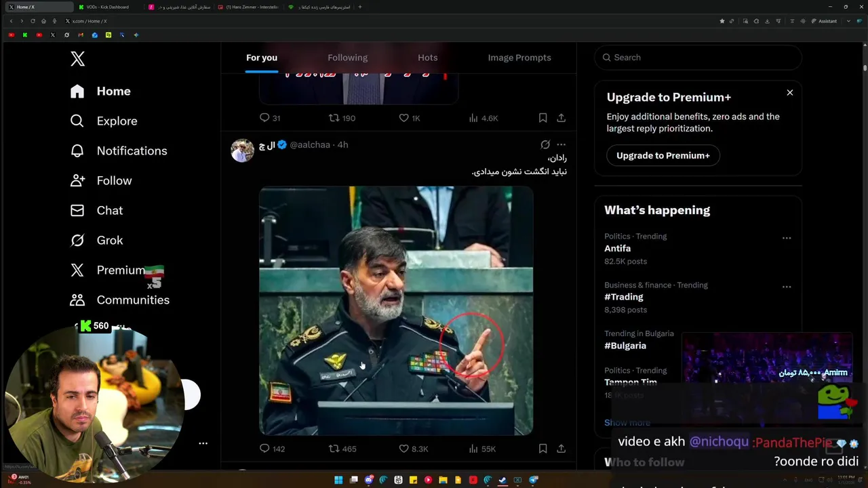Open the Follow page in the sidebar
This screenshot has height=488, width=868.
point(101,181)
